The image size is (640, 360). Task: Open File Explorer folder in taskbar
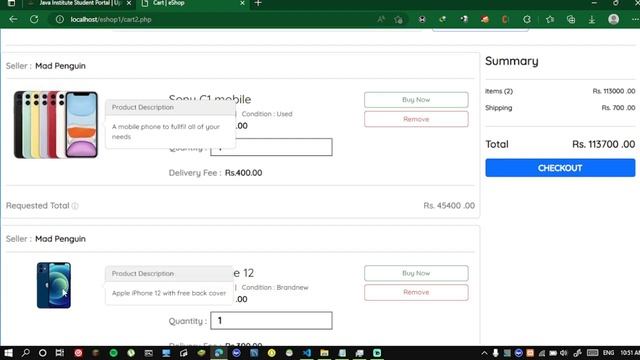pos(324,353)
